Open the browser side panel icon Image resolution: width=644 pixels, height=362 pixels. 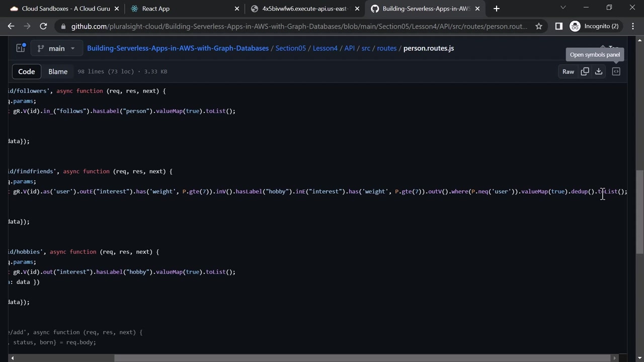coord(558,26)
